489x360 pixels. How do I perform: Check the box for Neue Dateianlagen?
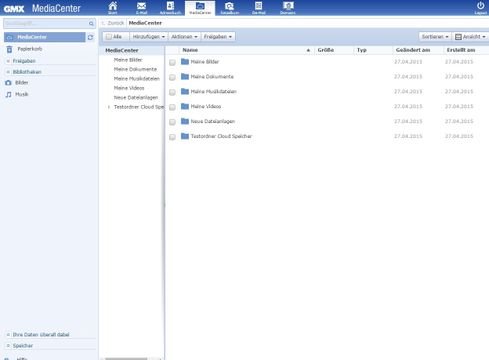172,122
